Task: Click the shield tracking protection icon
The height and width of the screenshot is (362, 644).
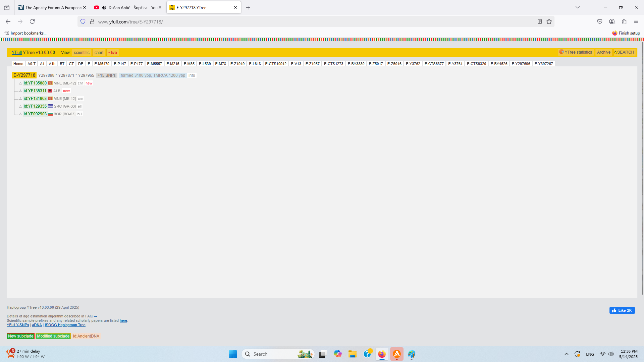Action: (x=83, y=22)
